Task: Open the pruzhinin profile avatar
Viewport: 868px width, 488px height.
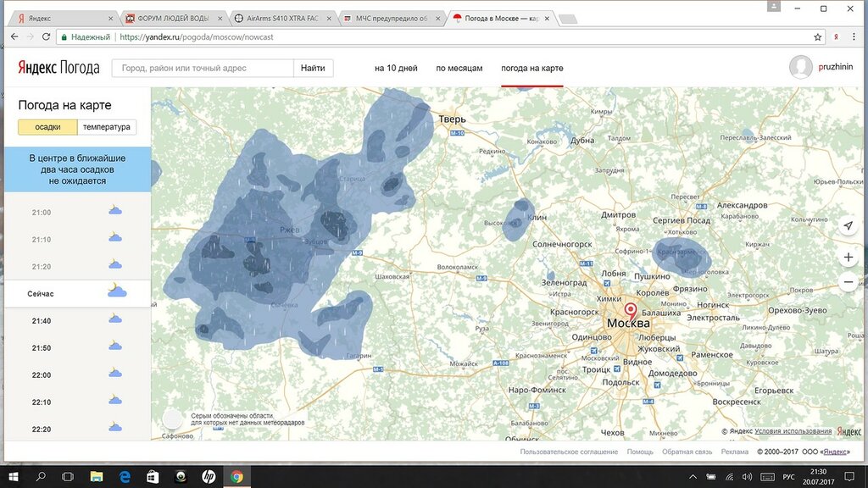Action: pos(800,67)
